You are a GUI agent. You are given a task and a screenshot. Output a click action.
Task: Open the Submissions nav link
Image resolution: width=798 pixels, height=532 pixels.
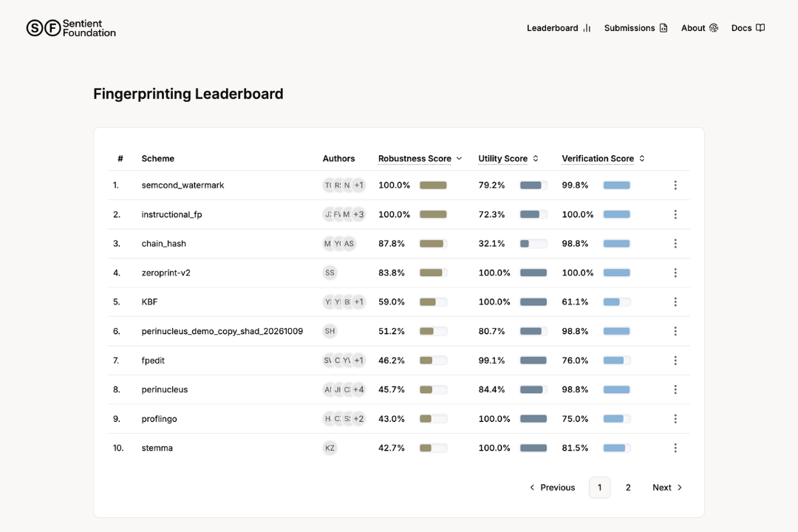coord(635,28)
